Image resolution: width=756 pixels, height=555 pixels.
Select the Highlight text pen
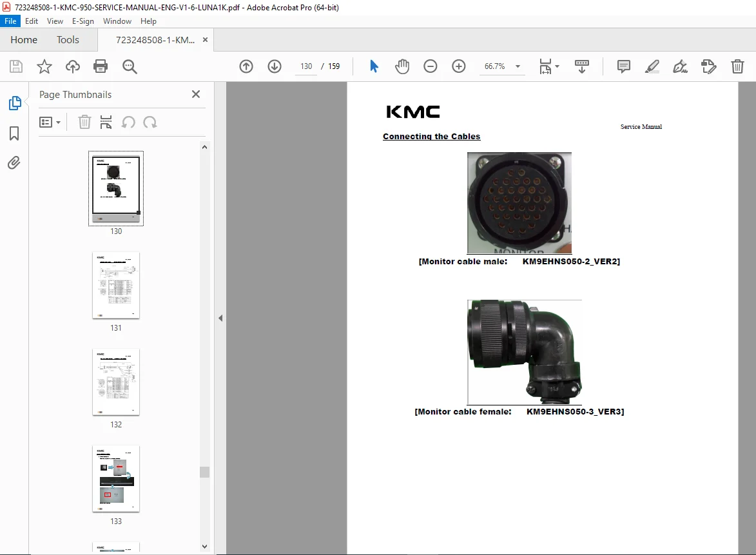652,66
